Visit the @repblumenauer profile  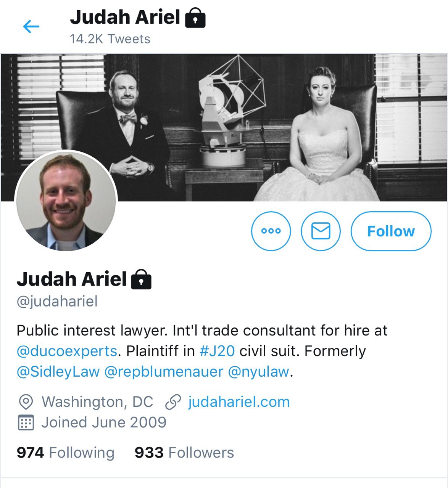(x=163, y=372)
